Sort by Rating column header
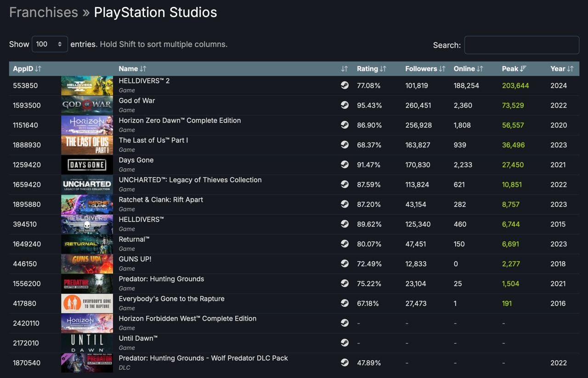 coord(371,69)
